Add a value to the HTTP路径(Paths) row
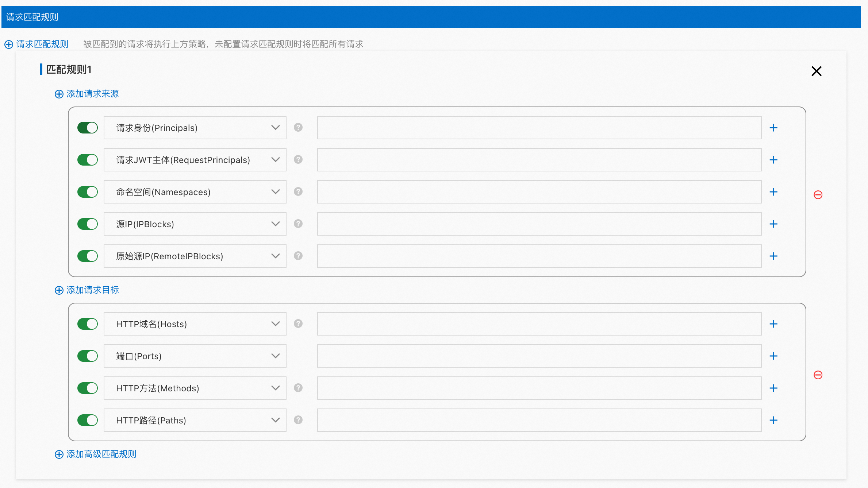The width and height of the screenshot is (868, 488). tap(773, 420)
